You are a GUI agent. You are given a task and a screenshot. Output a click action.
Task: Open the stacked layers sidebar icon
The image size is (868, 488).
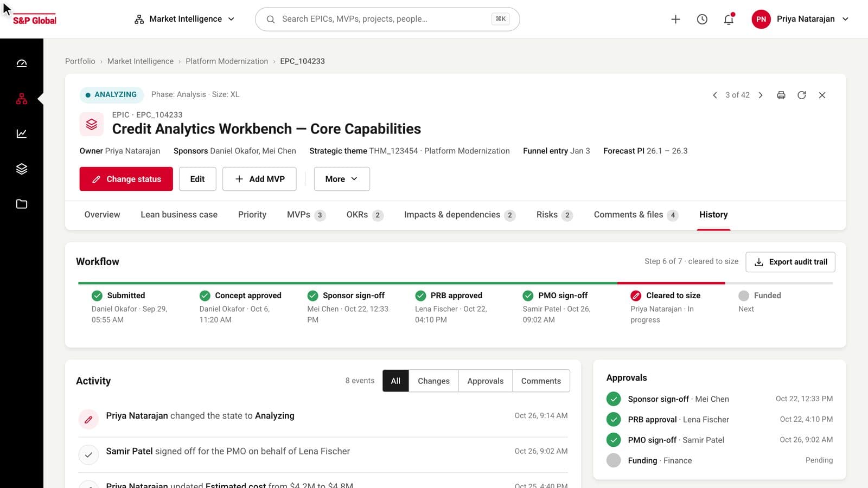(x=22, y=169)
